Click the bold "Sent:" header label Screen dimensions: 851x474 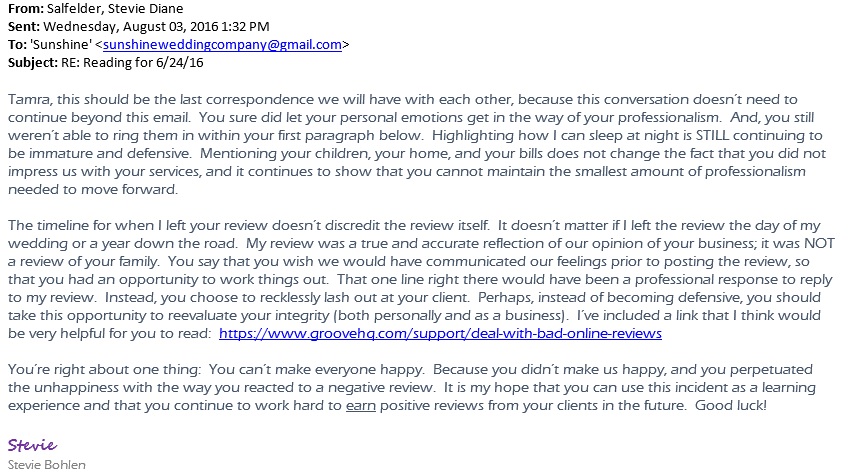[x=24, y=27]
